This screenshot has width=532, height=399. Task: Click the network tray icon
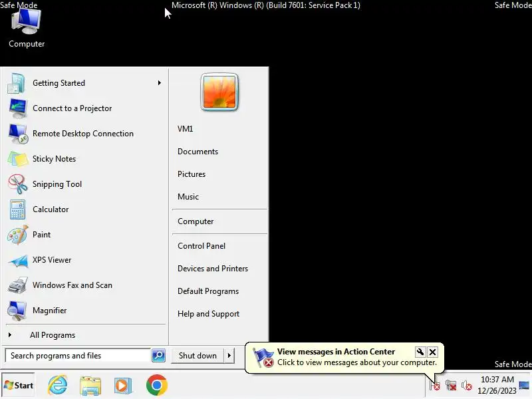pyautogui.click(x=451, y=386)
